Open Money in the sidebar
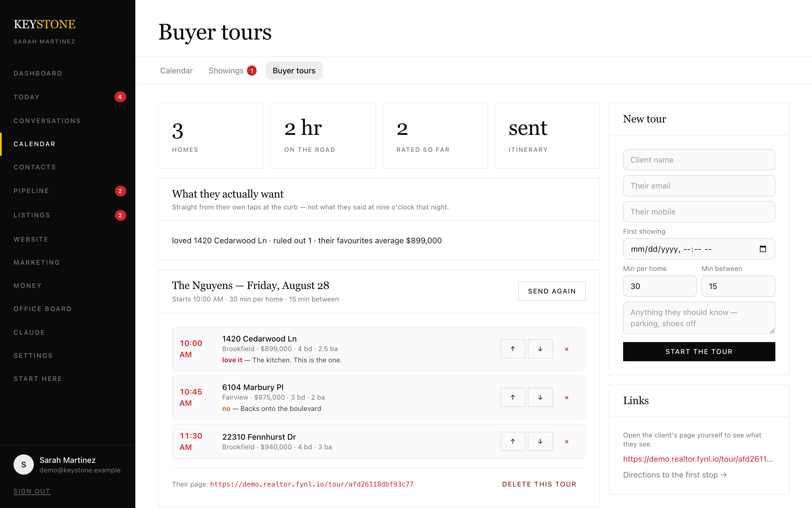 coord(68,286)
